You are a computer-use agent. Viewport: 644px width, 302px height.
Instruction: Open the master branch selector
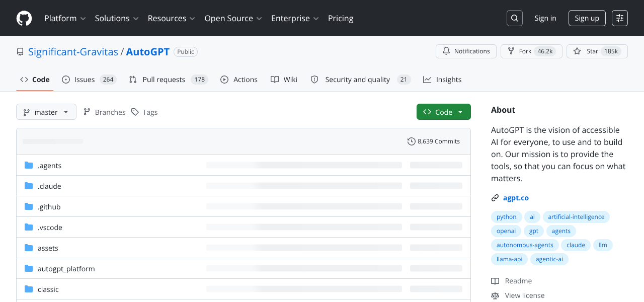click(x=46, y=112)
